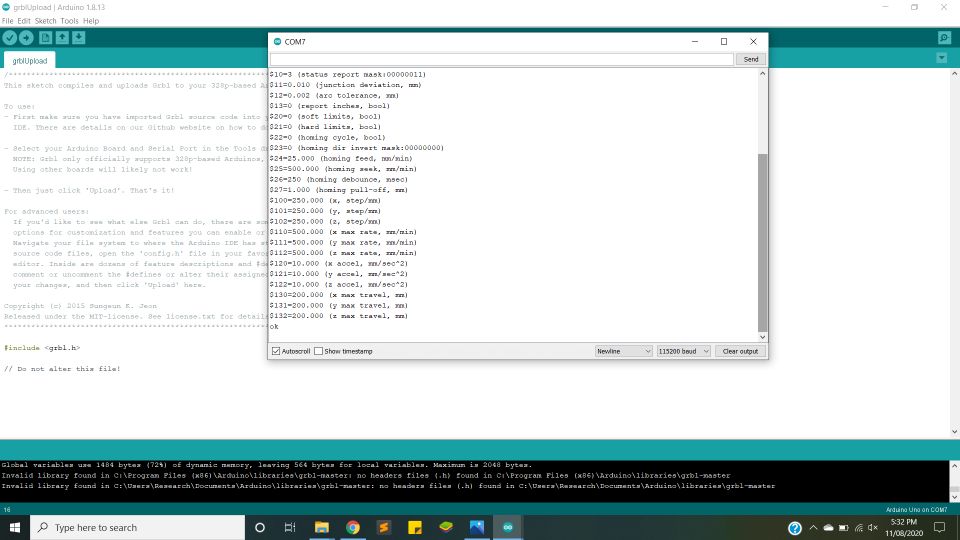Show hidden system tray icons
Image resolution: width=960 pixels, height=540 pixels.
point(813,528)
